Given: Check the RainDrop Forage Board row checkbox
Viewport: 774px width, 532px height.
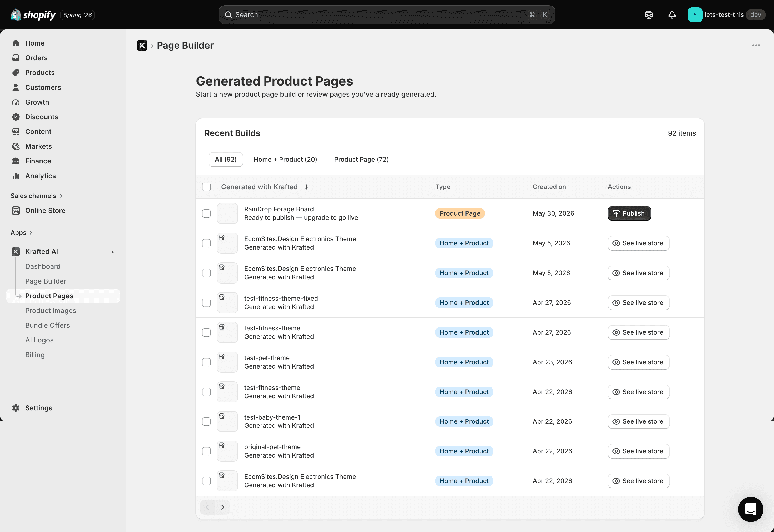Looking at the screenshot, I should [206, 213].
